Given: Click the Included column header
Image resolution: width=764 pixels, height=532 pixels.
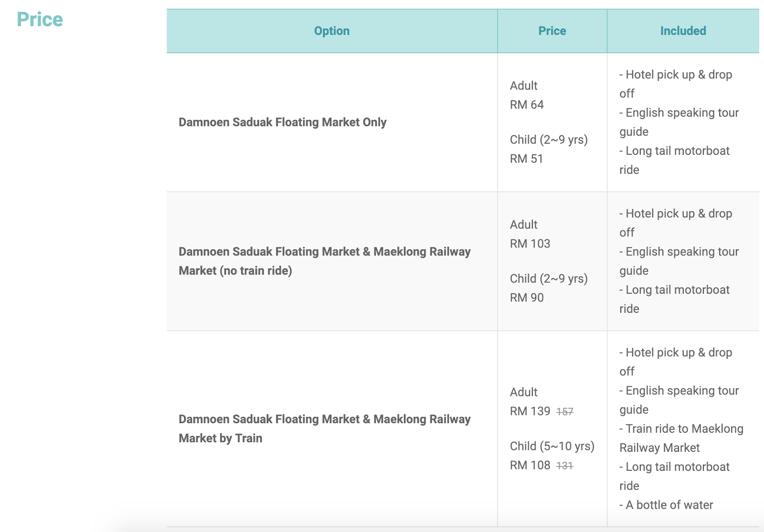Looking at the screenshot, I should [683, 31].
